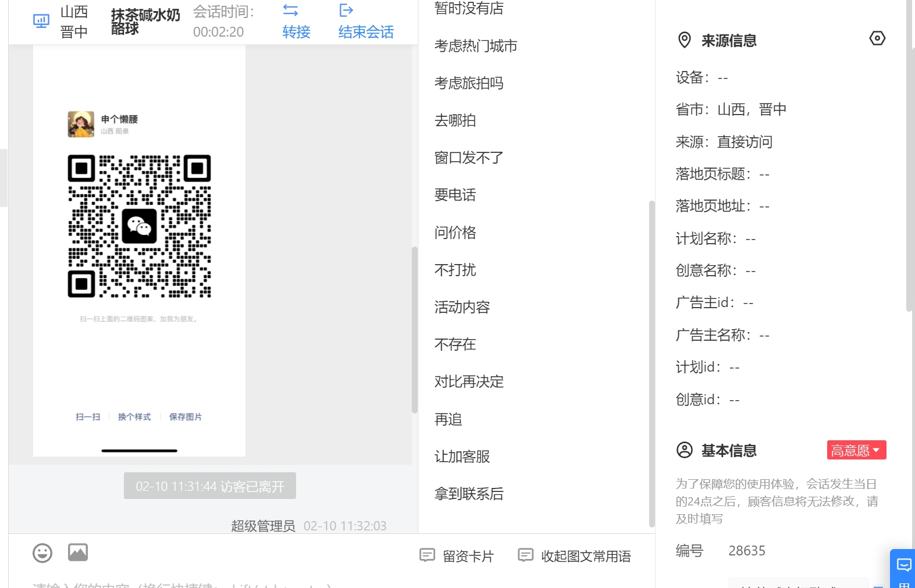
Task: Select quick phrase 不打扰
Action: 455,270
